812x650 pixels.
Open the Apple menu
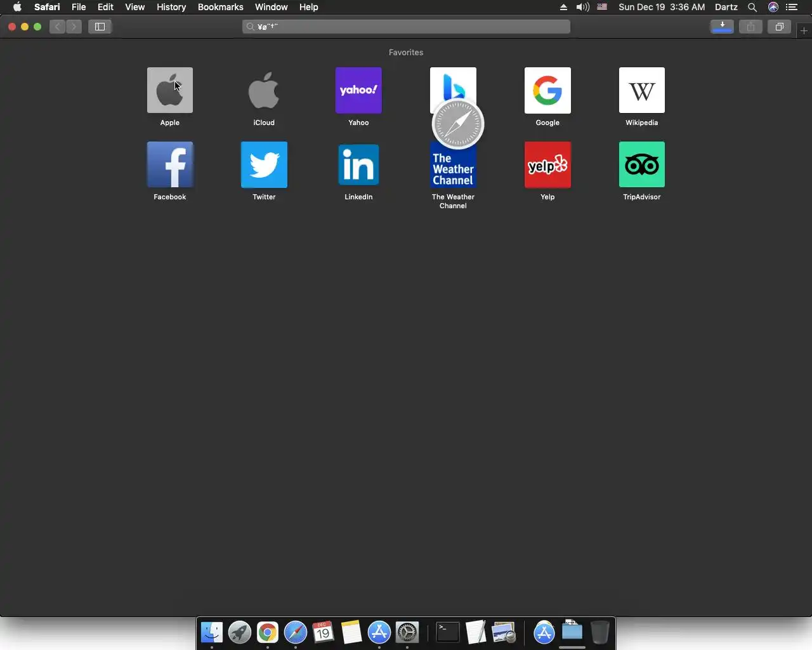(17, 7)
